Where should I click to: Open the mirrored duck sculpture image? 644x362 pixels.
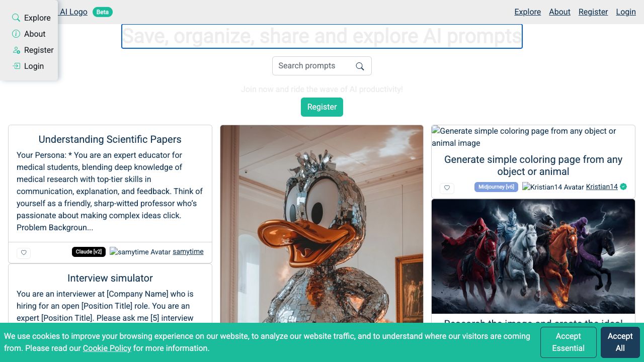coord(322,224)
